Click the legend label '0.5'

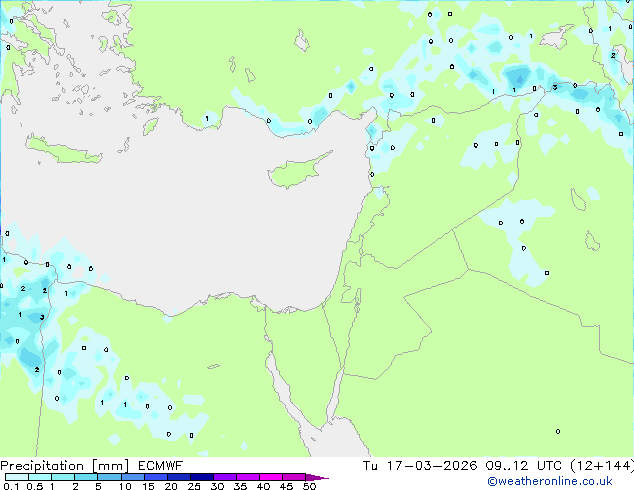tap(35, 486)
